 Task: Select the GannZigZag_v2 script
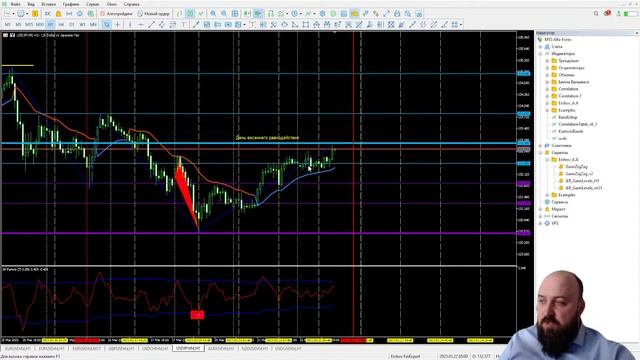(579, 173)
